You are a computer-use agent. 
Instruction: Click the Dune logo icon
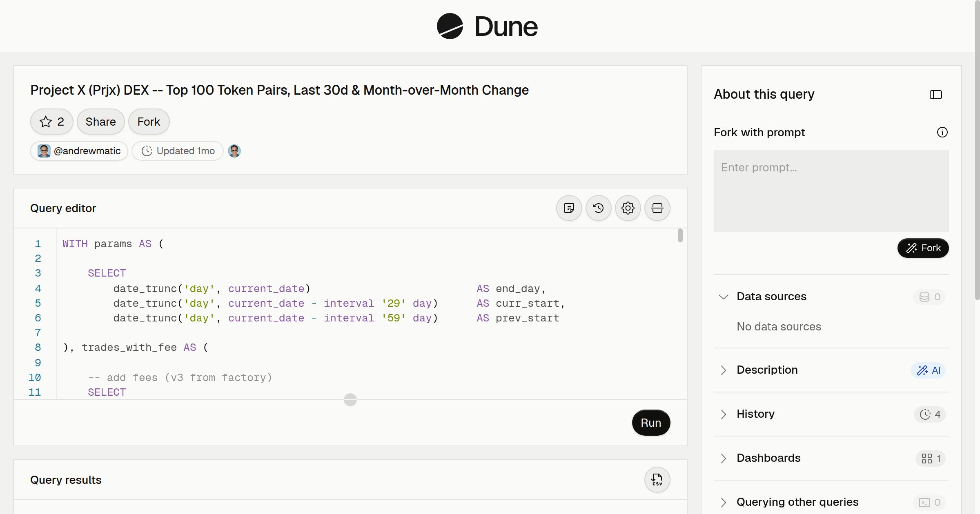(450, 26)
